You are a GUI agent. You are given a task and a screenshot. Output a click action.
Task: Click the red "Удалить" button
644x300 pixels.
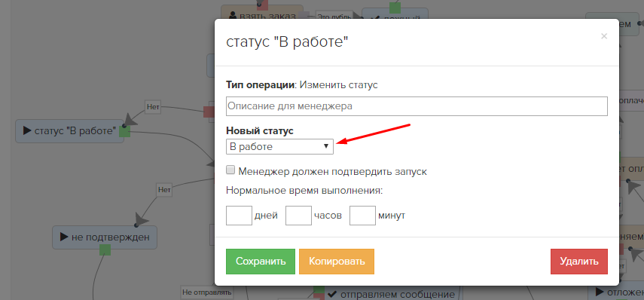[579, 262]
